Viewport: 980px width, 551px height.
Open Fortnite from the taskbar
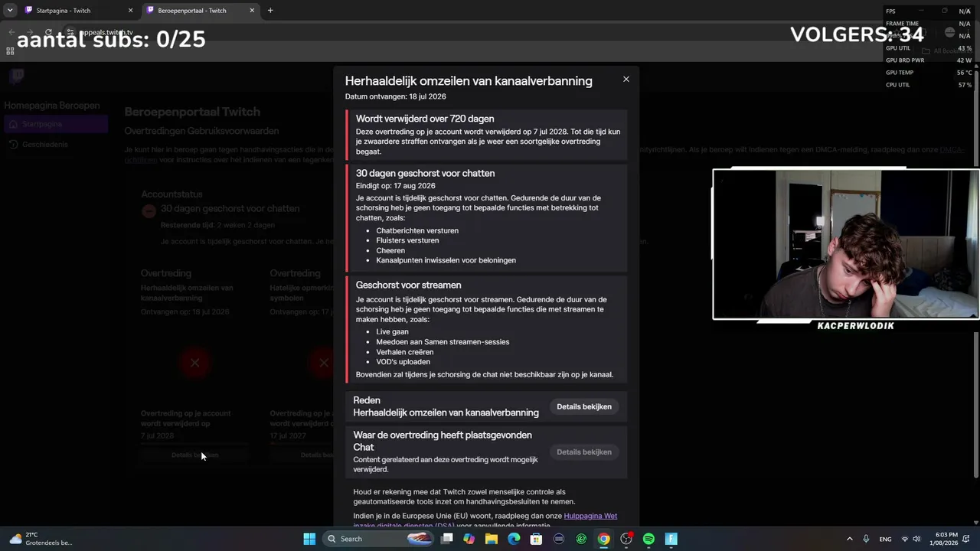[x=671, y=539]
